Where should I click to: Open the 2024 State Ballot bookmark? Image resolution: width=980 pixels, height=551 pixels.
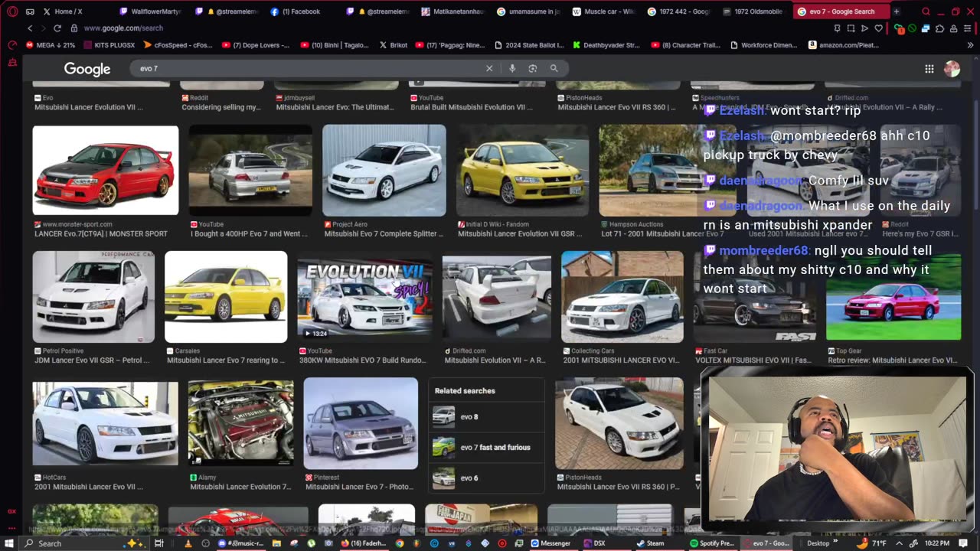click(529, 45)
